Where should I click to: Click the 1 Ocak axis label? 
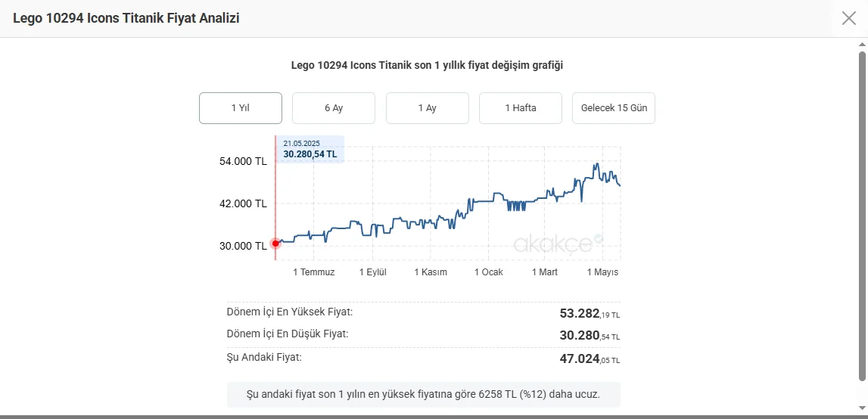tap(489, 272)
